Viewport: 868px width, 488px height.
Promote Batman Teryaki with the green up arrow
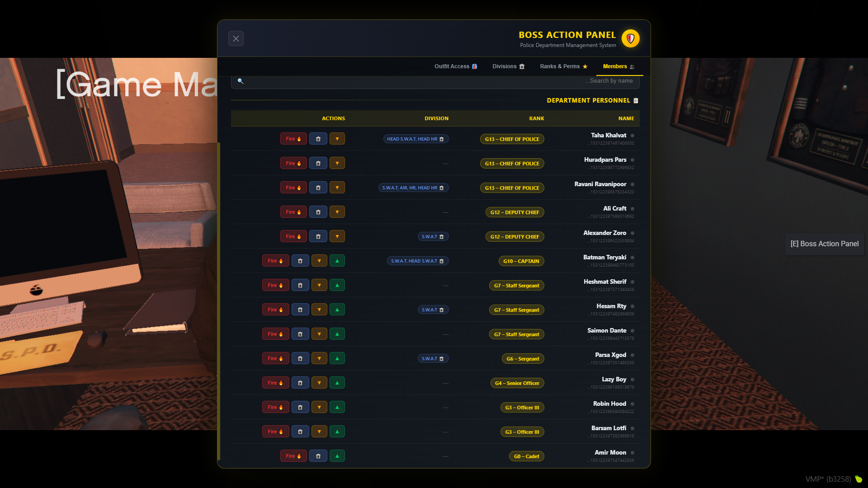click(x=337, y=261)
